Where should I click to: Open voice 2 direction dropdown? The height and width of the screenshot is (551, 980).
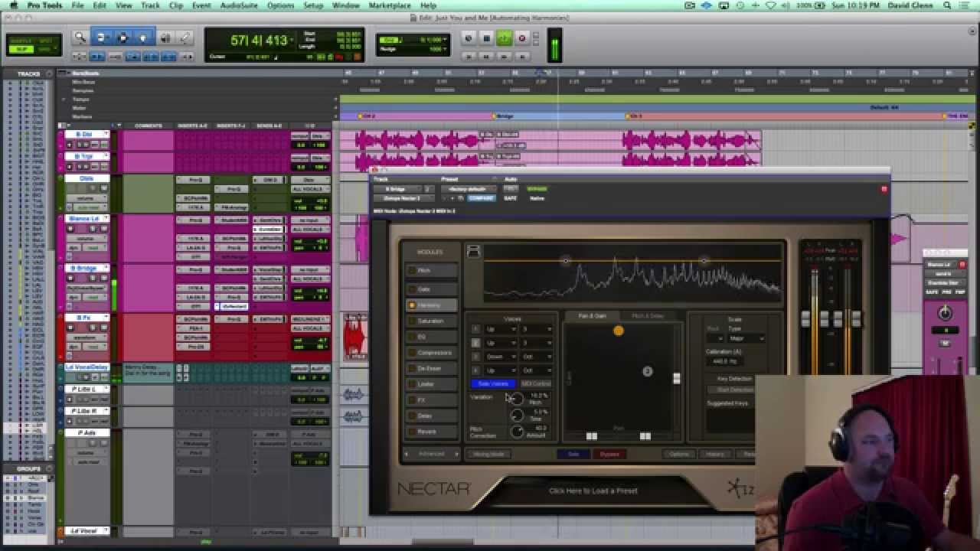(501, 343)
